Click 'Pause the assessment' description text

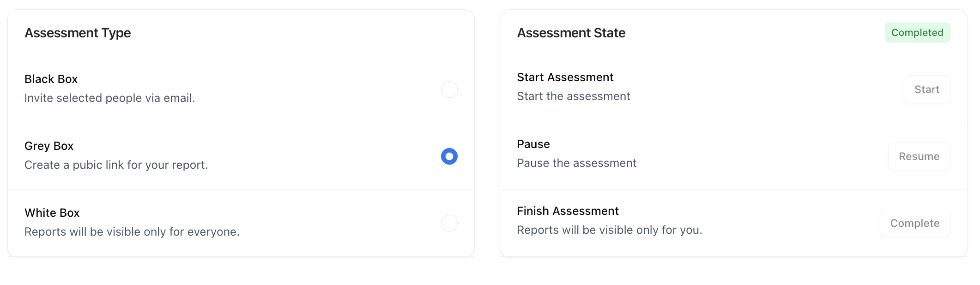577,163
